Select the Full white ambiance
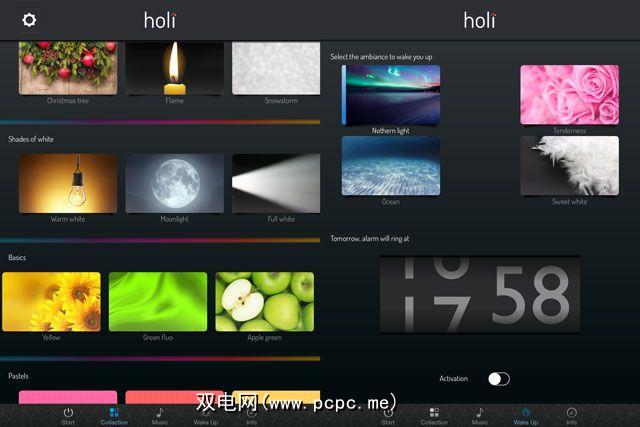This screenshot has width=640, height=427. pos(276,183)
